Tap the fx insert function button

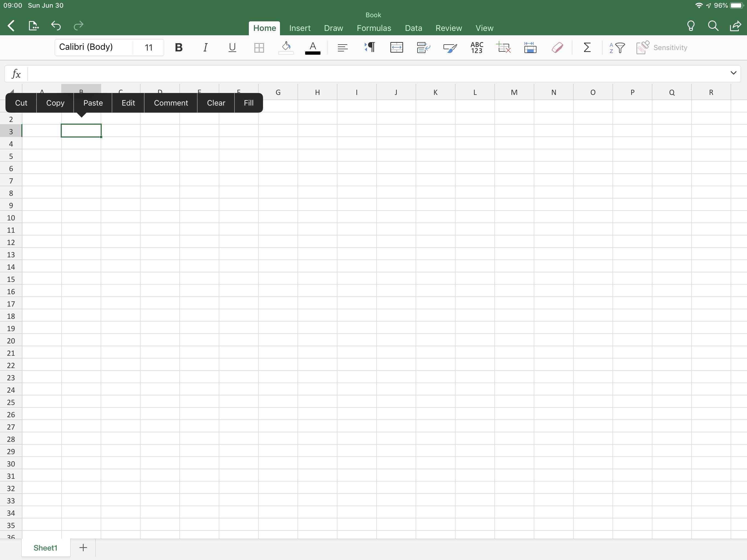[16, 74]
